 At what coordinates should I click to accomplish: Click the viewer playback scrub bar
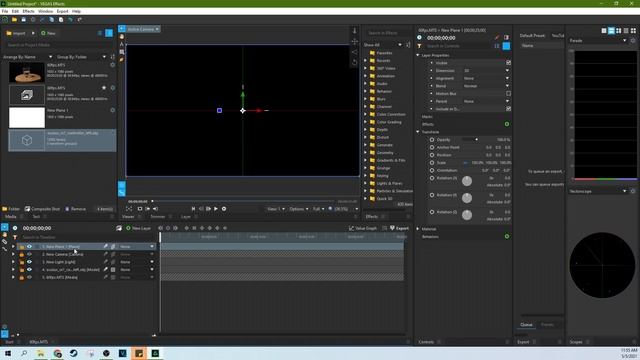click(x=243, y=201)
